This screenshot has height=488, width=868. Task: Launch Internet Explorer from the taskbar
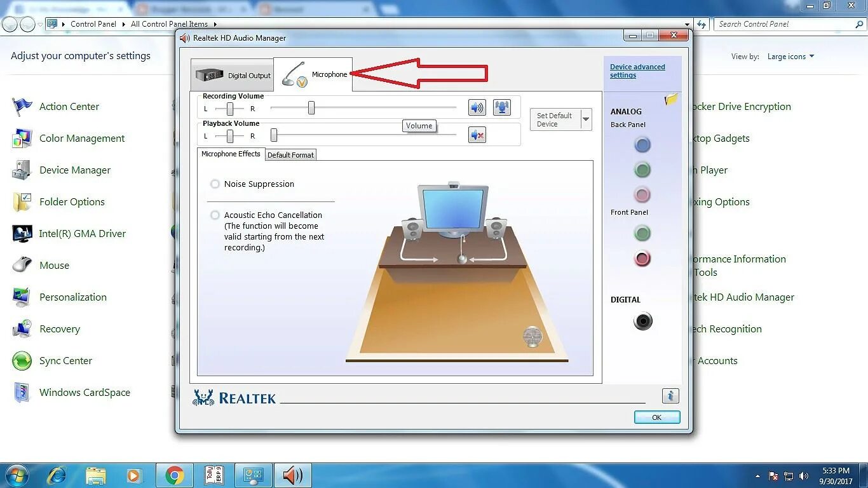click(x=57, y=475)
